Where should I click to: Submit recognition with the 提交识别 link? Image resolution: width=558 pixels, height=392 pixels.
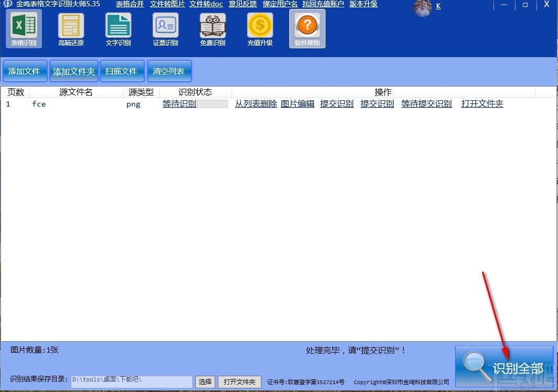tap(337, 103)
